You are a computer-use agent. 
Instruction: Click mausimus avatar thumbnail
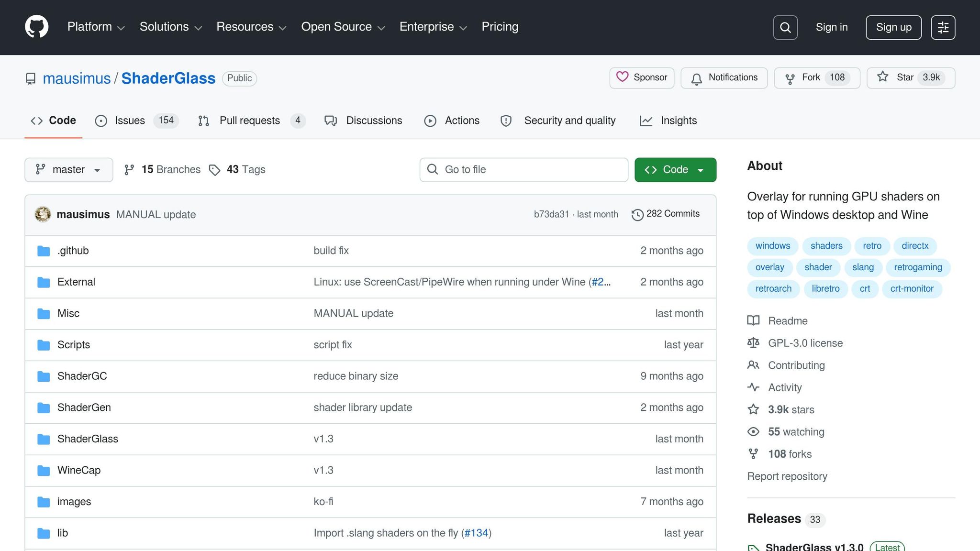pyautogui.click(x=43, y=214)
